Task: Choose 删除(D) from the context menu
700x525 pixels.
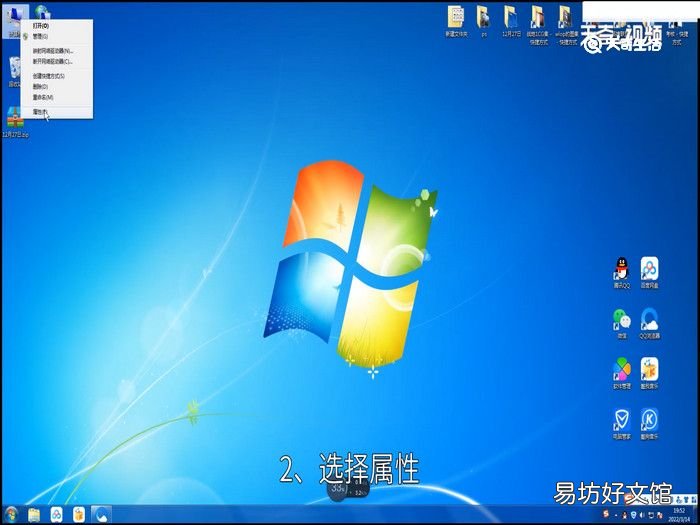Action: [57, 87]
